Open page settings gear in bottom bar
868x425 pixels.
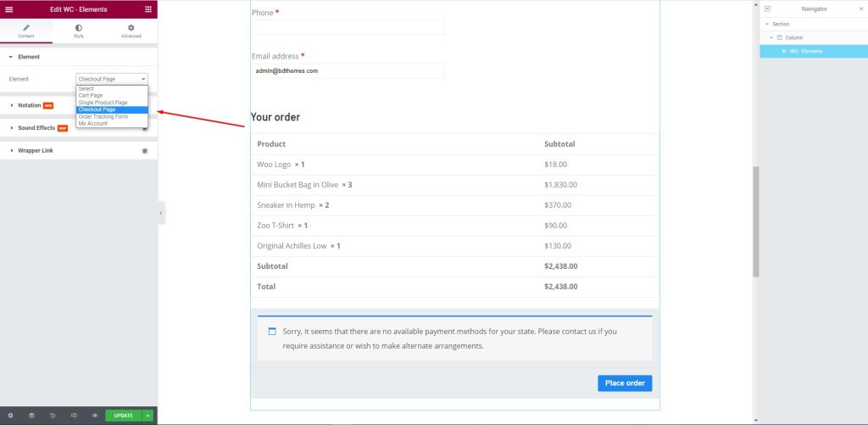[10, 416]
